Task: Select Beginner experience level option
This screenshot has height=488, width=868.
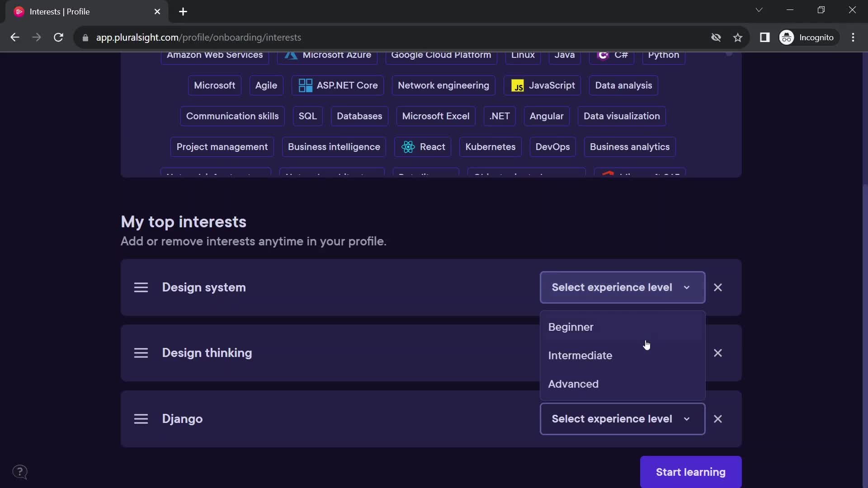Action: tap(571, 327)
